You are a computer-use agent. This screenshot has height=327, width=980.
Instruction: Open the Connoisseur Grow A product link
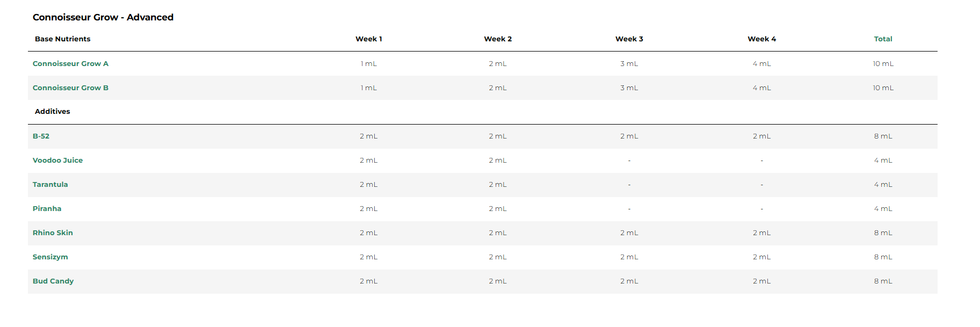point(70,64)
